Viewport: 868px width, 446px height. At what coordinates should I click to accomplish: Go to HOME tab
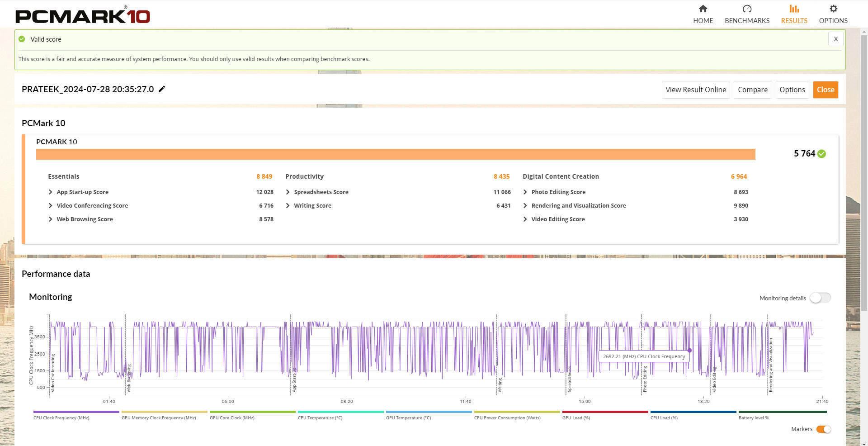pyautogui.click(x=703, y=21)
